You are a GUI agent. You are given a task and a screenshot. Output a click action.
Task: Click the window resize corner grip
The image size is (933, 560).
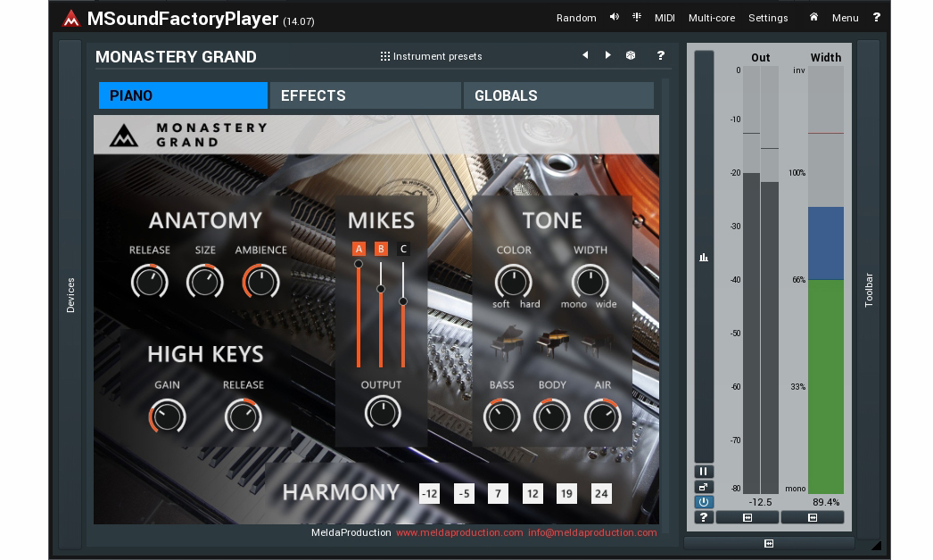pyautogui.click(x=876, y=545)
